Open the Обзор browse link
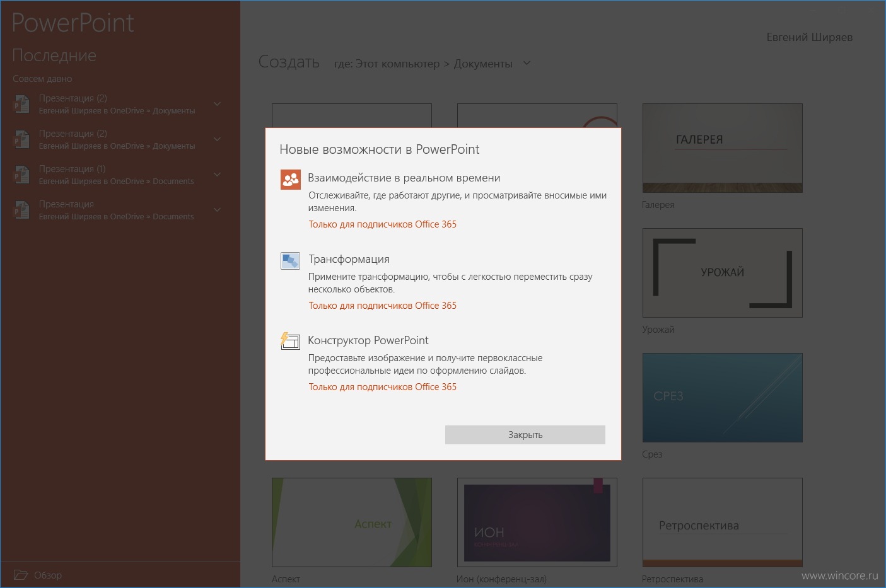This screenshot has width=886, height=588. coord(48,575)
